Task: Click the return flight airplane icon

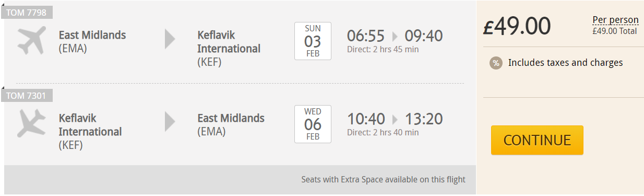Action: click(x=32, y=123)
